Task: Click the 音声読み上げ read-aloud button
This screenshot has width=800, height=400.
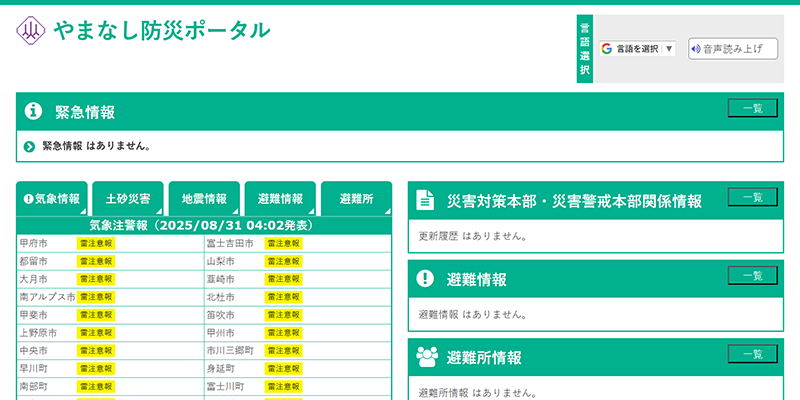Action: (x=733, y=49)
